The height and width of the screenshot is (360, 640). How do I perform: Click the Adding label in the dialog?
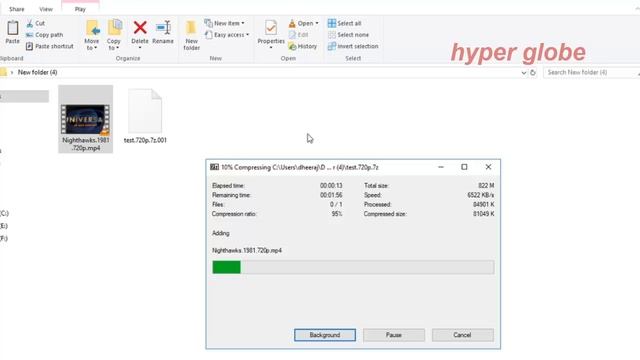click(x=221, y=233)
